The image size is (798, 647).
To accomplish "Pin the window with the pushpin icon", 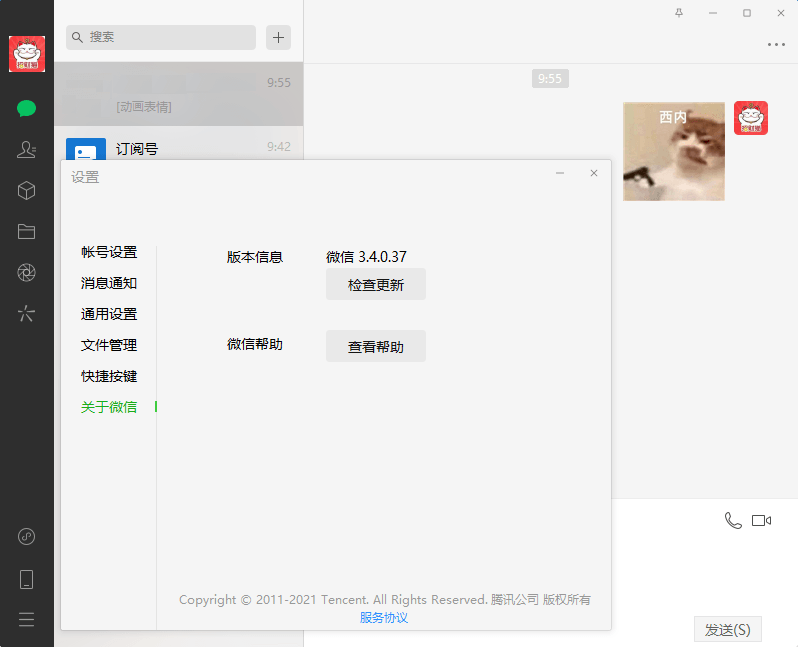I will click(x=680, y=13).
